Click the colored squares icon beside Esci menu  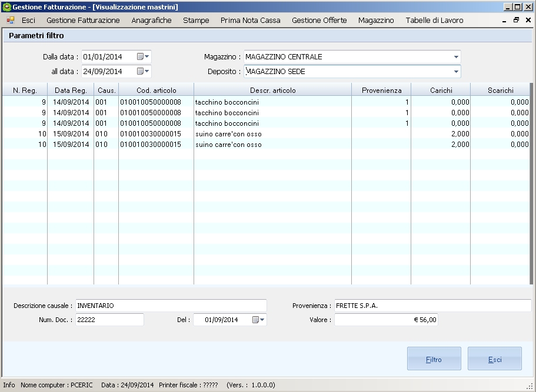(x=10, y=21)
